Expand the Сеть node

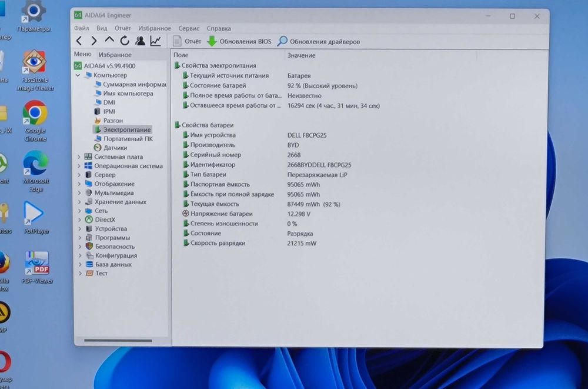pyautogui.click(x=79, y=211)
